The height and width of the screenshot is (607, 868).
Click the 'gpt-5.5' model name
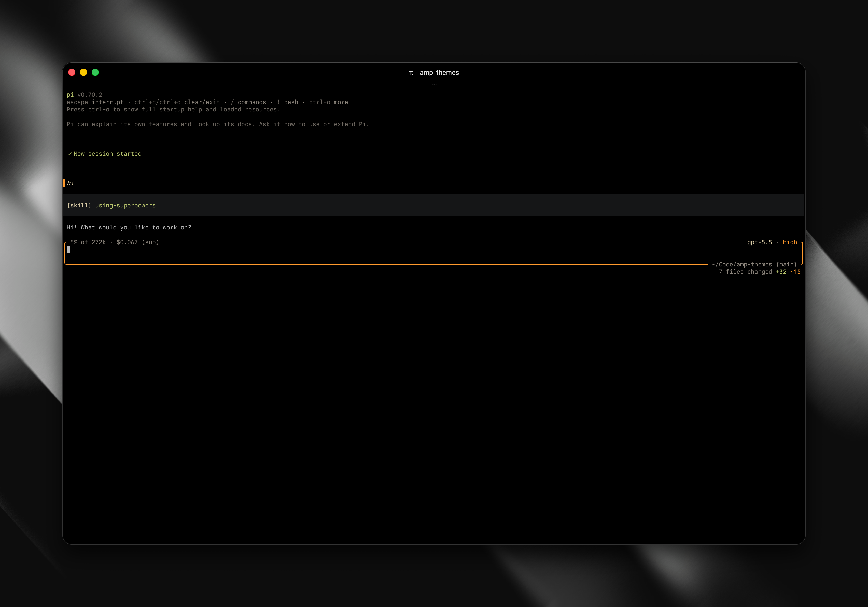(x=760, y=242)
